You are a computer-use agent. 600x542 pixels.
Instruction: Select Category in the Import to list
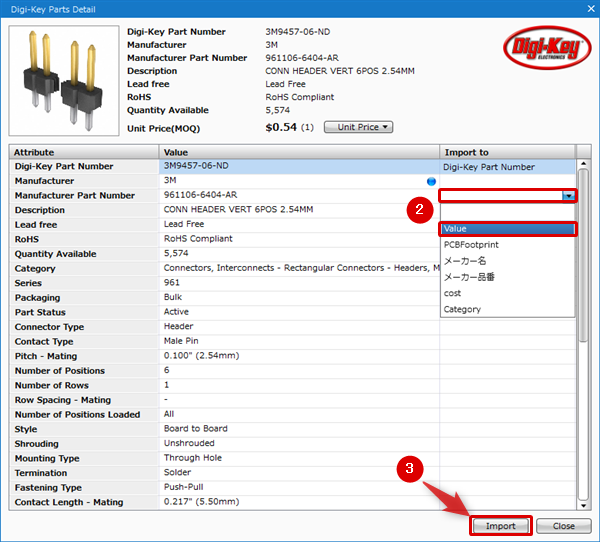507,309
